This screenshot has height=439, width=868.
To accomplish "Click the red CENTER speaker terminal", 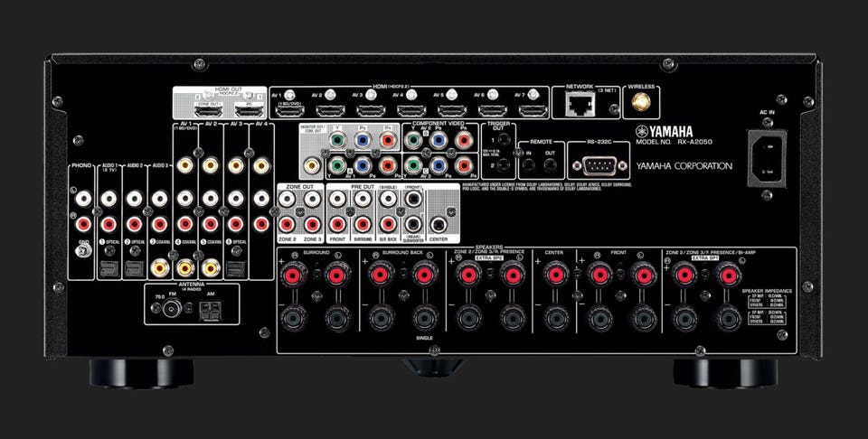I will pos(553,274).
